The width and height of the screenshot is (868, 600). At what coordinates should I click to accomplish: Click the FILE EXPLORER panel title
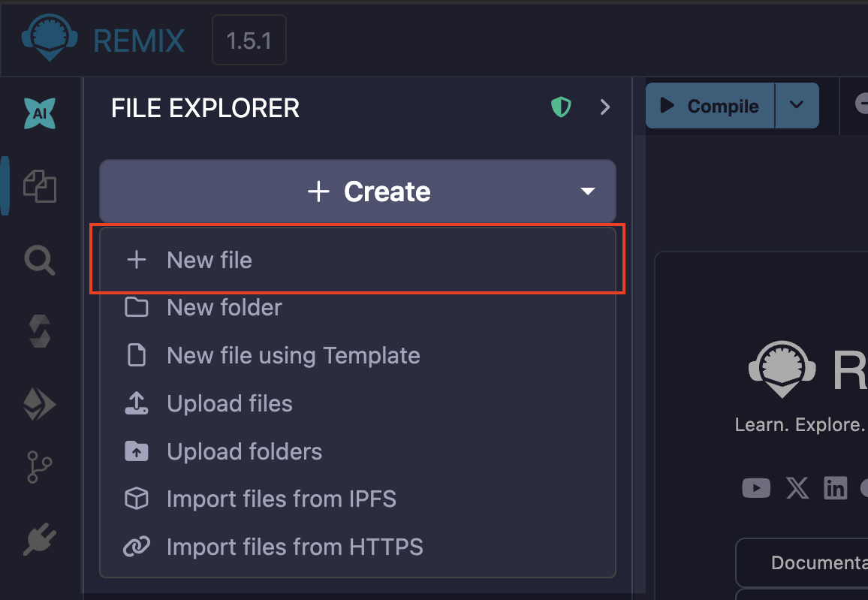[206, 108]
